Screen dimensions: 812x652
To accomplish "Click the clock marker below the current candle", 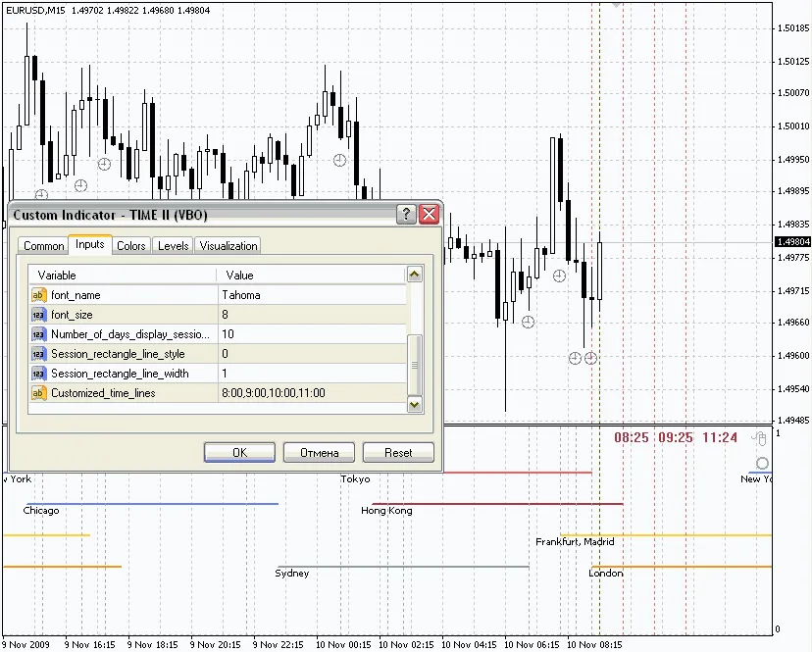I will [590, 359].
